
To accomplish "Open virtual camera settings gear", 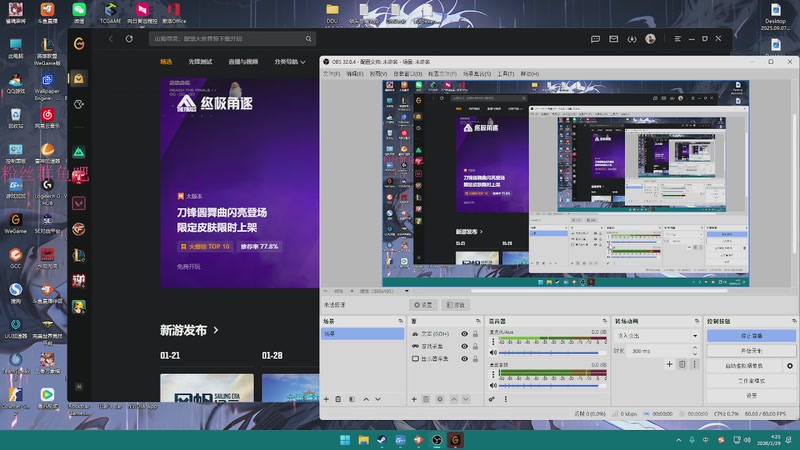I will 790,366.
